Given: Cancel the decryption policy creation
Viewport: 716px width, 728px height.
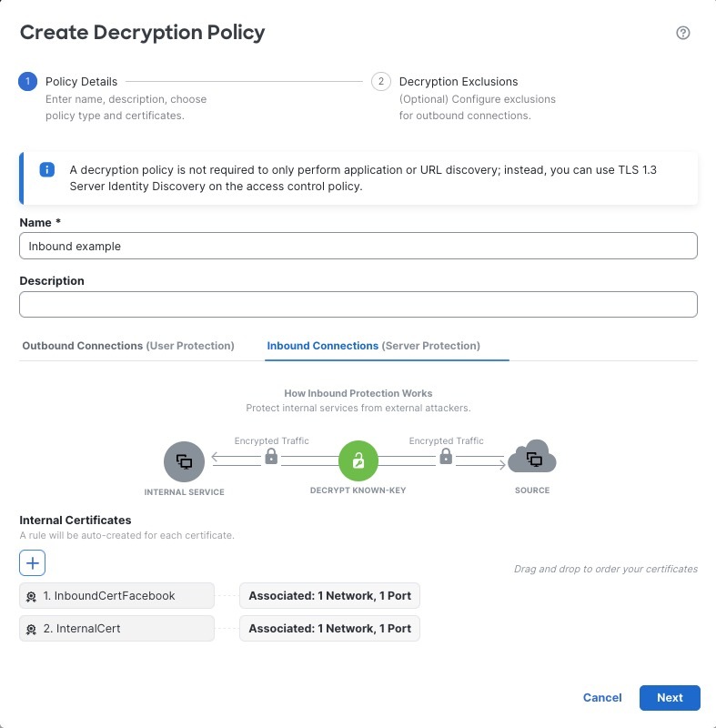Looking at the screenshot, I should [x=601, y=697].
